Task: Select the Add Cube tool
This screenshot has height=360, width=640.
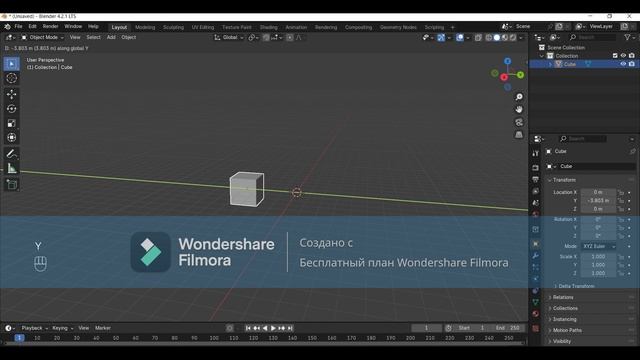Action: click(x=11, y=184)
